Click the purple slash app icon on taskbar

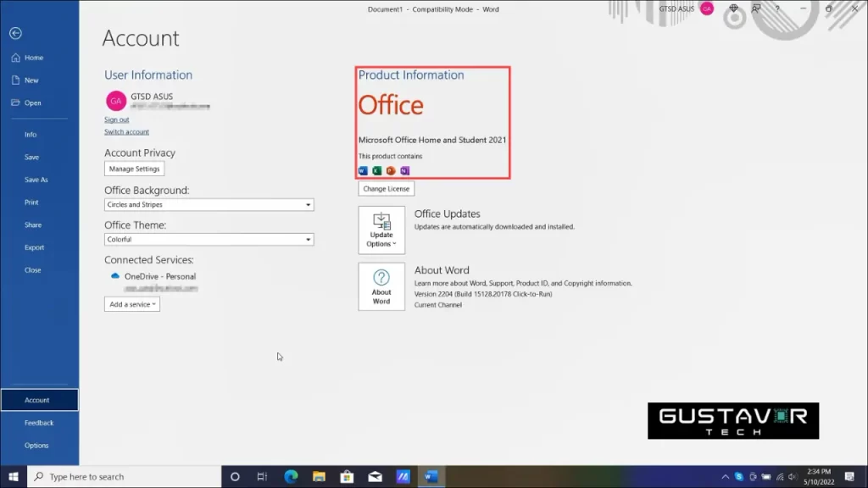pos(403,477)
